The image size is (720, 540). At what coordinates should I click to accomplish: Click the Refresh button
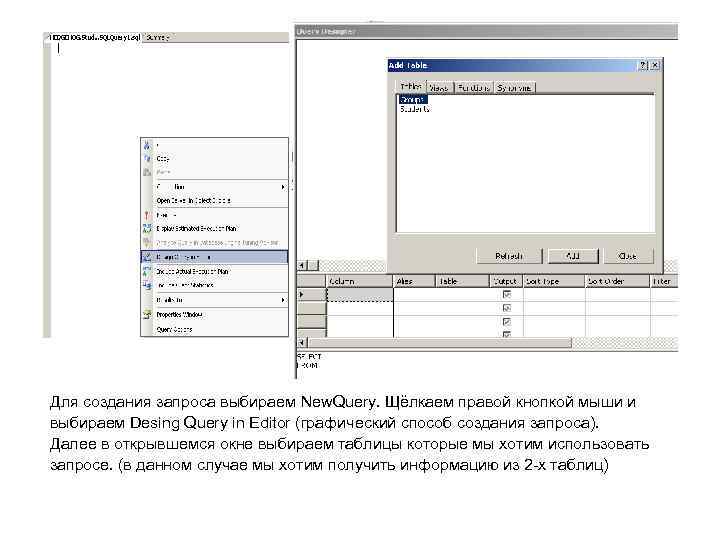click(x=509, y=256)
